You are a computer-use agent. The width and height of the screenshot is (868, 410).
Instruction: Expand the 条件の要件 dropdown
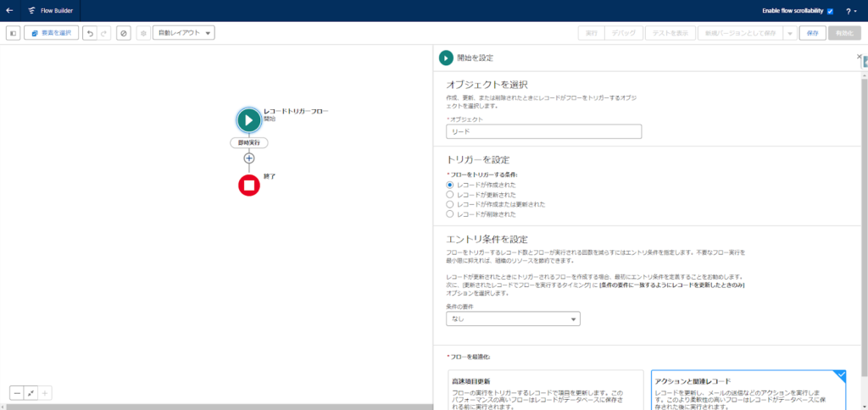(x=513, y=319)
